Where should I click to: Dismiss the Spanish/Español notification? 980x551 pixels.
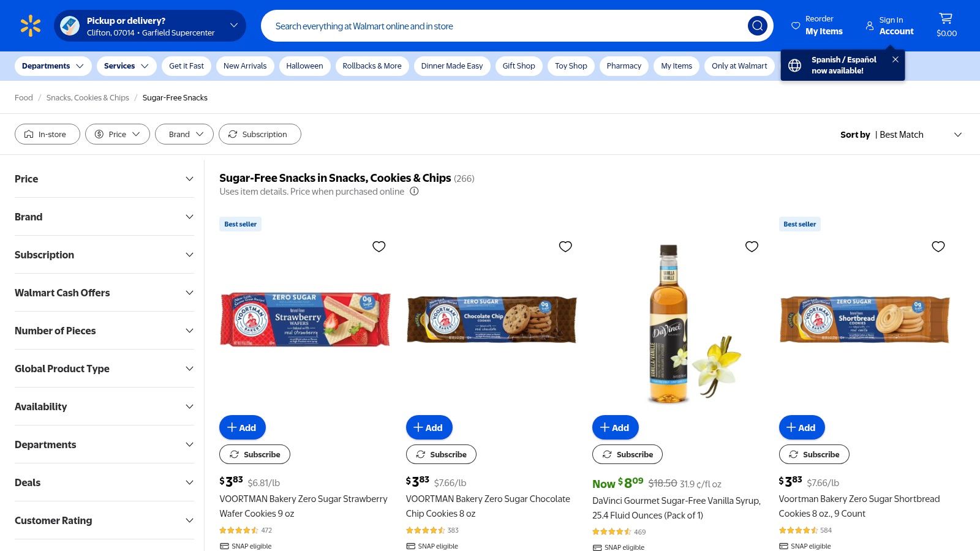click(x=895, y=59)
